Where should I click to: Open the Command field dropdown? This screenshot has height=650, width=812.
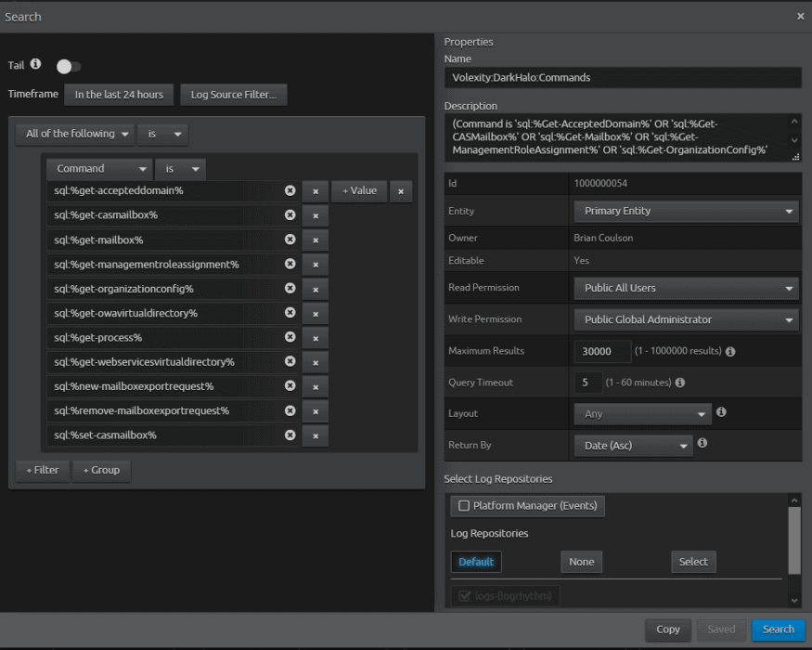point(98,168)
